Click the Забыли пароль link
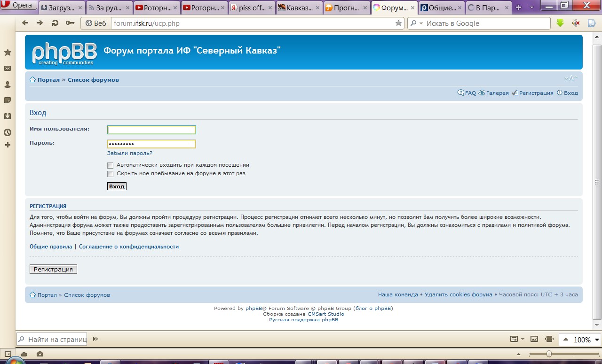The width and height of the screenshot is (602, 364). [130, 153]
